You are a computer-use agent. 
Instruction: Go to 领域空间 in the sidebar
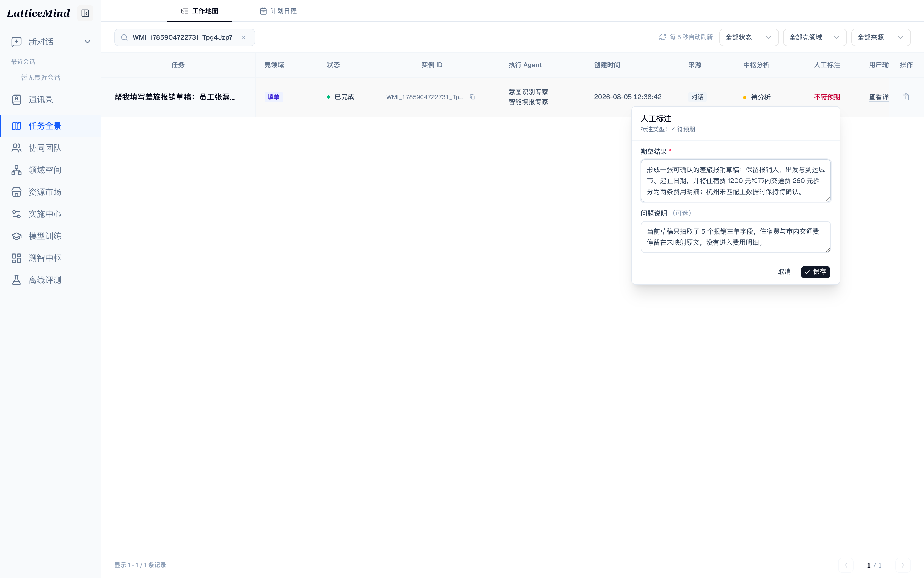(50, 170)
